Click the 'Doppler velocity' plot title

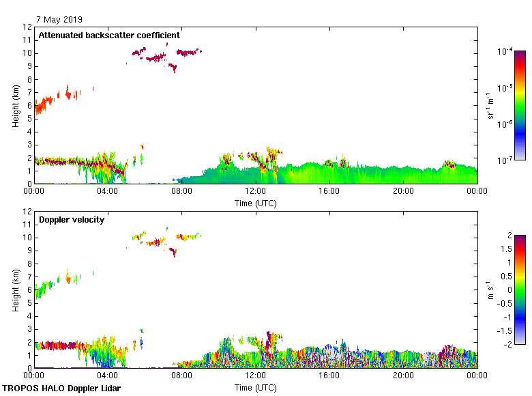(72, 220)
